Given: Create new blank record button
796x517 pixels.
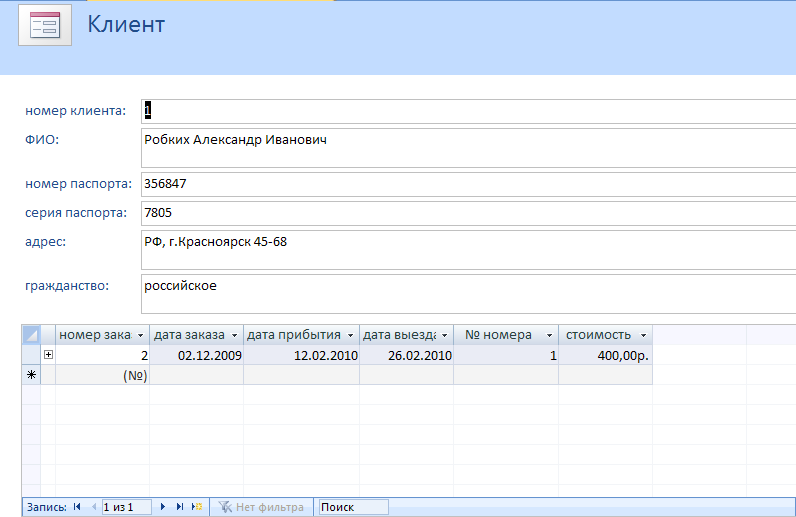Looking at the screenshot, I should pos(197,506).
